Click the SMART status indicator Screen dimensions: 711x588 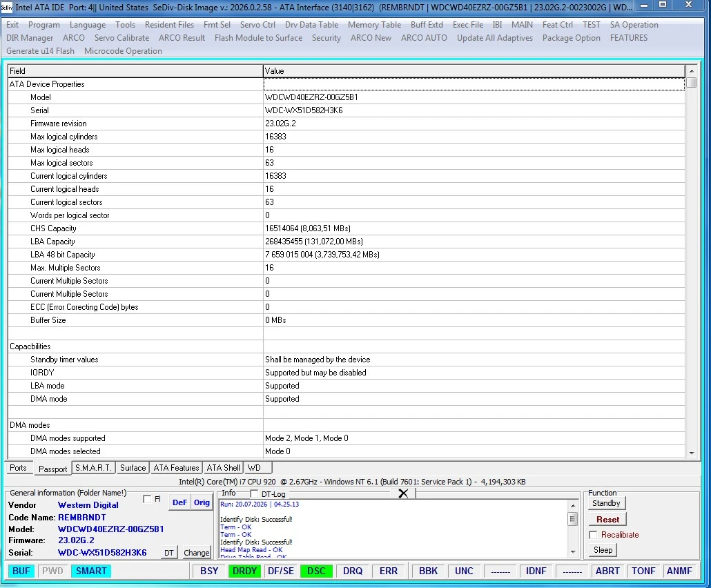pyautogui.click(x=91, y=571)
